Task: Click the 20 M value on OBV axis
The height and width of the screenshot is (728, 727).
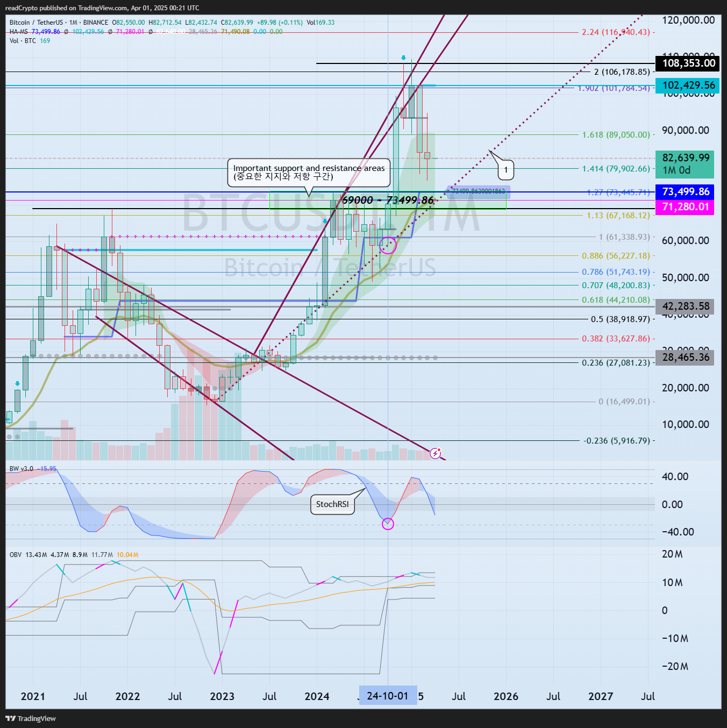Action: click(672, 554)
